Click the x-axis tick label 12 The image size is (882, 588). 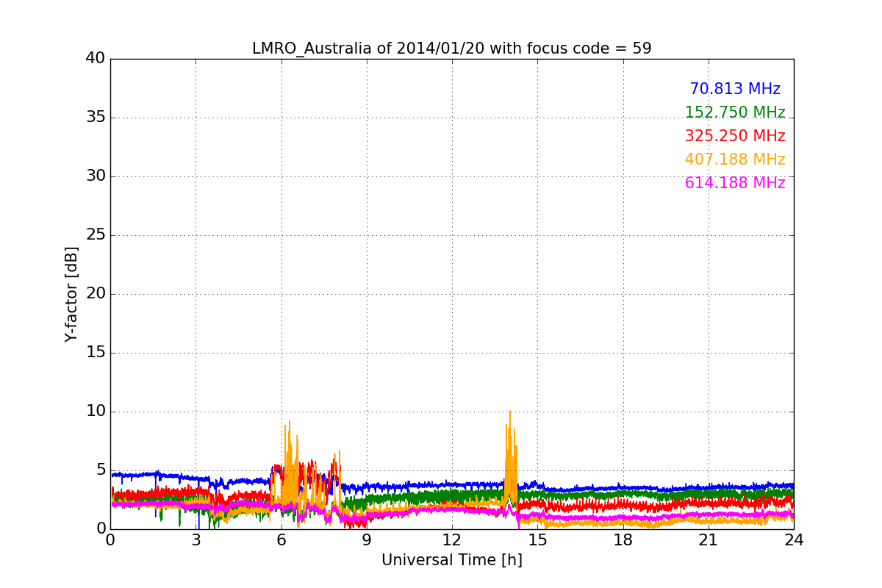coord(452,539)
